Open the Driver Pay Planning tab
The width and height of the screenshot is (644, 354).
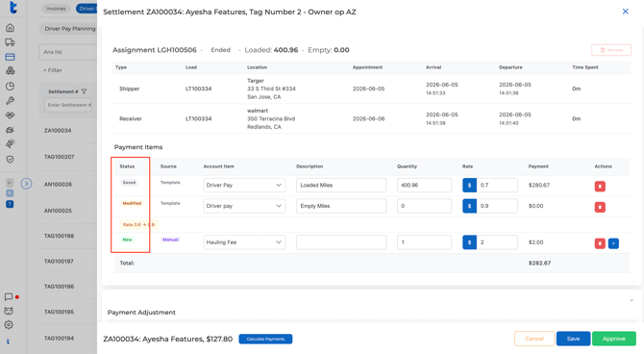coord(68,28)
